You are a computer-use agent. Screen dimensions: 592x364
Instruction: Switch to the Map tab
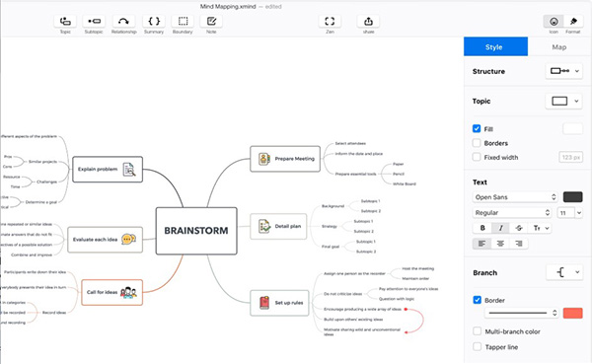coord(559,46)
